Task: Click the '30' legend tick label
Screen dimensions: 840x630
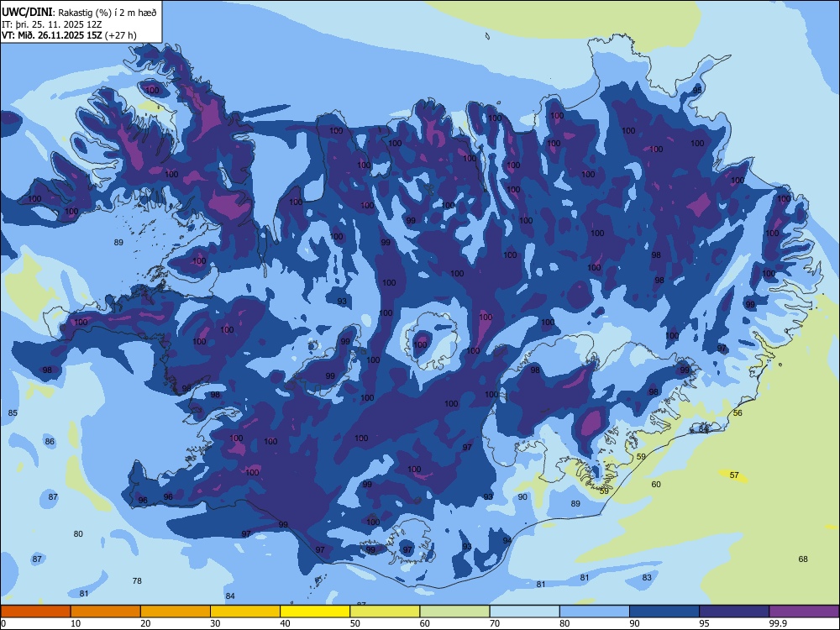Action: tap(215, 623)
